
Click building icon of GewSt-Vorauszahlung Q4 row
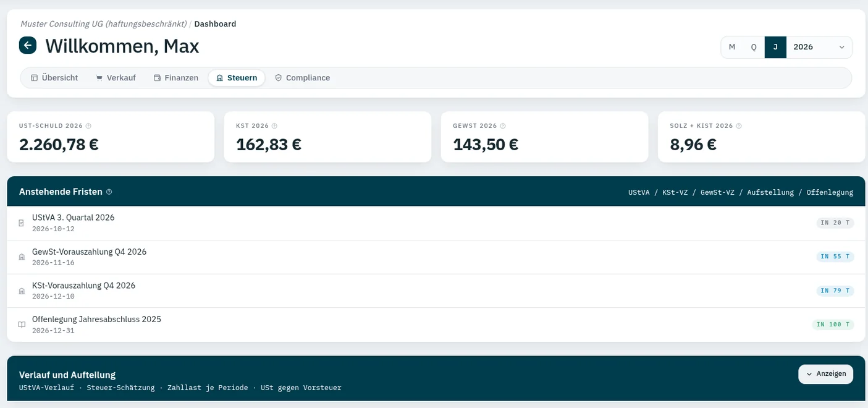(22, 257)
